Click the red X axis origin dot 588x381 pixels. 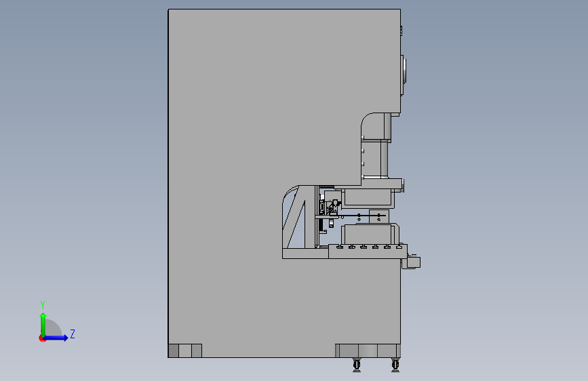point(41,338)
